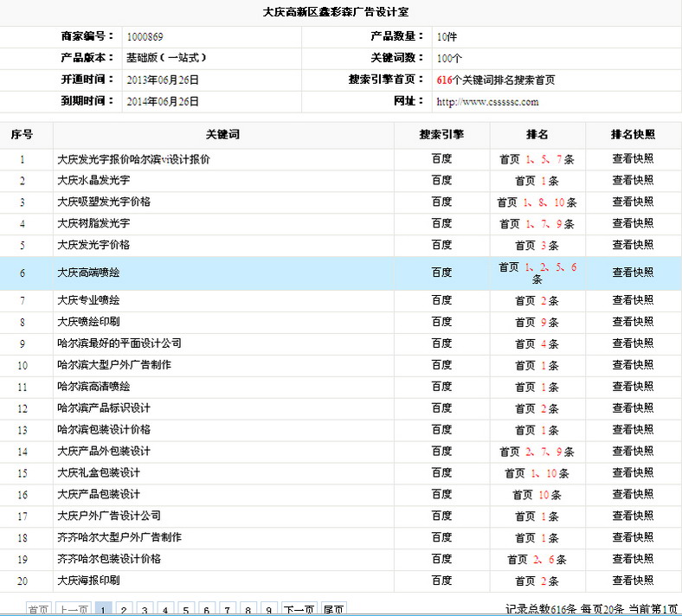View snapshot for 哈尔滨包装设计价格
The image size is (682, 616).
click(x=633, y=429)
